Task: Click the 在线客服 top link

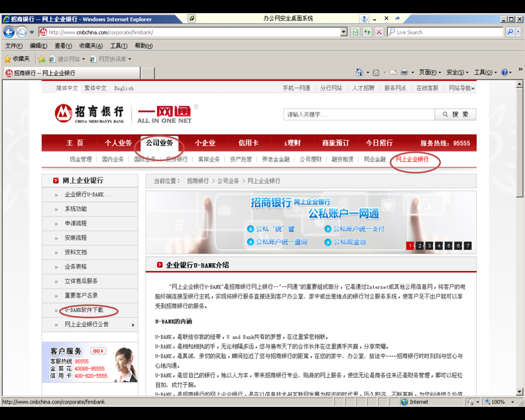Action: tap(427, 88)
